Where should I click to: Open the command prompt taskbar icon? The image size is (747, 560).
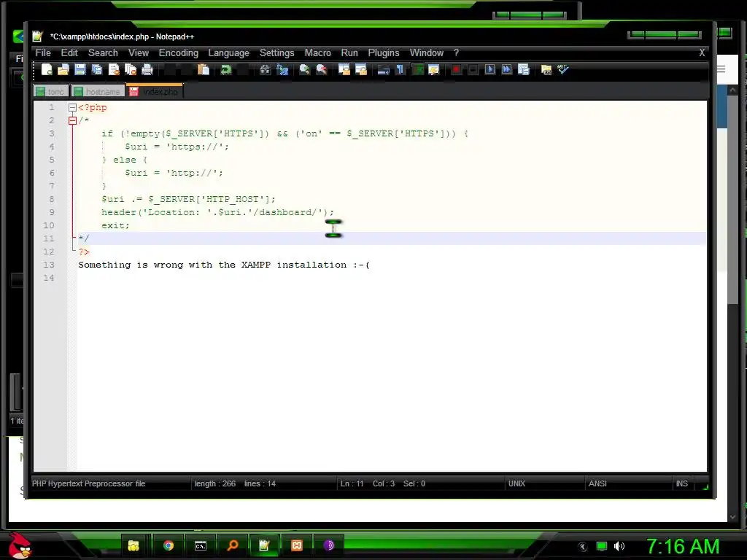[x=201, y=545]
